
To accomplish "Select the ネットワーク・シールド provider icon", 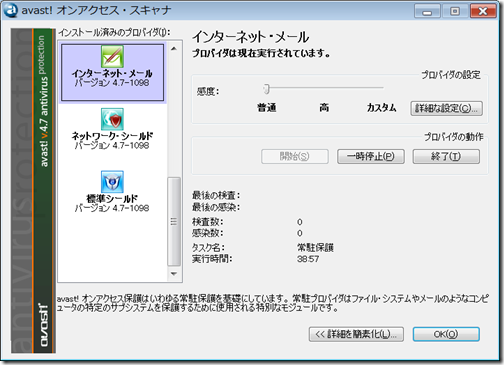I will [112, 119].
